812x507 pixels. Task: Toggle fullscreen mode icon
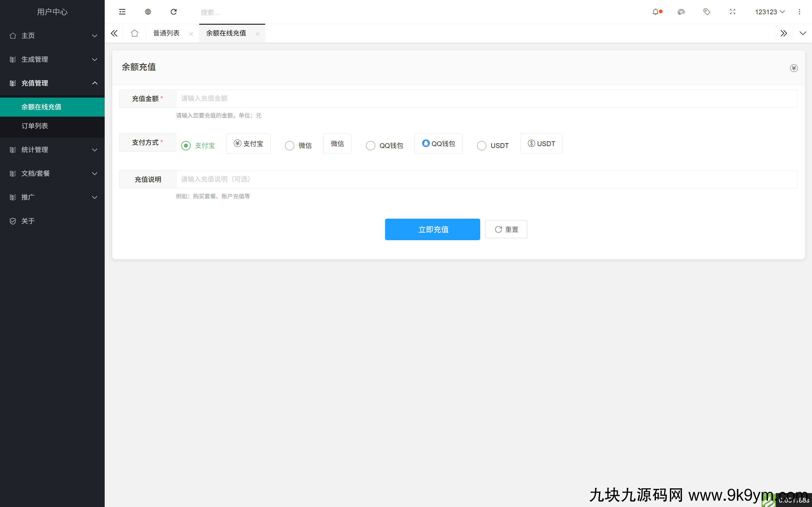tap(732, 12)
